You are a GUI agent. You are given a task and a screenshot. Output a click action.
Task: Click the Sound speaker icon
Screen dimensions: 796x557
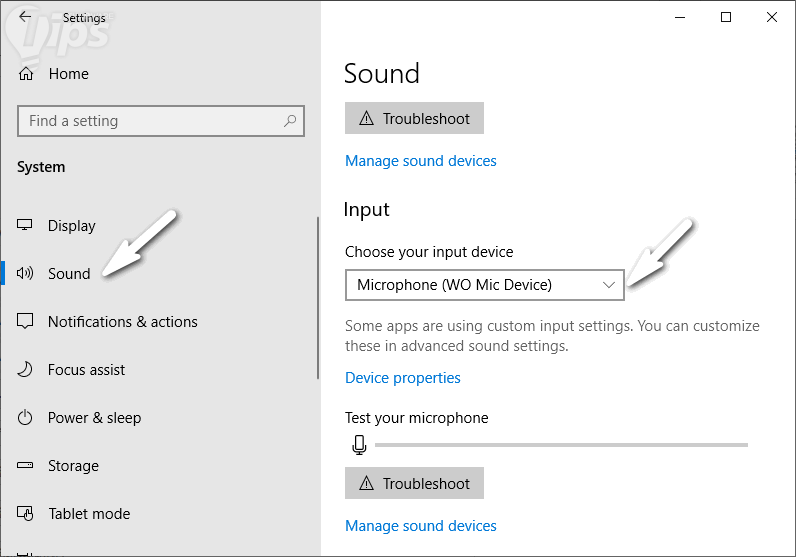coord(26,274)
